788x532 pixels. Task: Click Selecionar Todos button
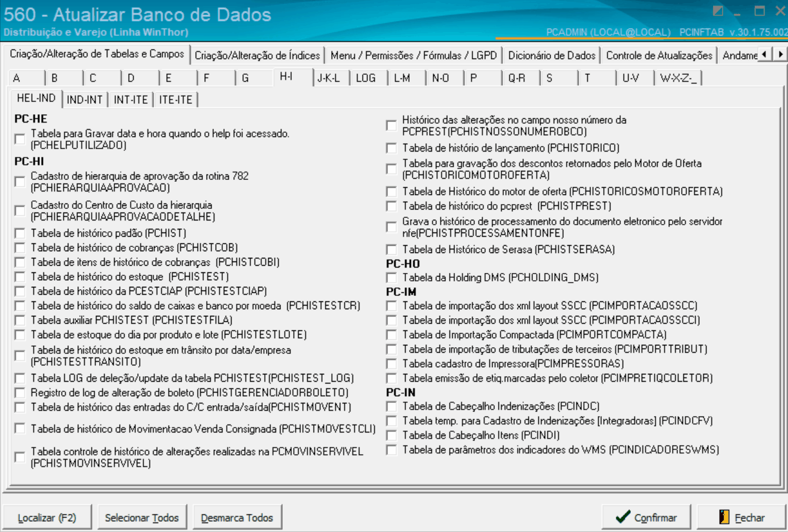(x=142, y=518)
